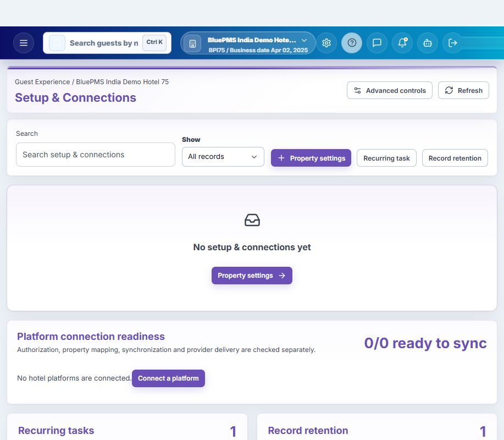This screenshot has width=504, height=440.
Task: Select the Record retention button
Action: click(455, 158)
